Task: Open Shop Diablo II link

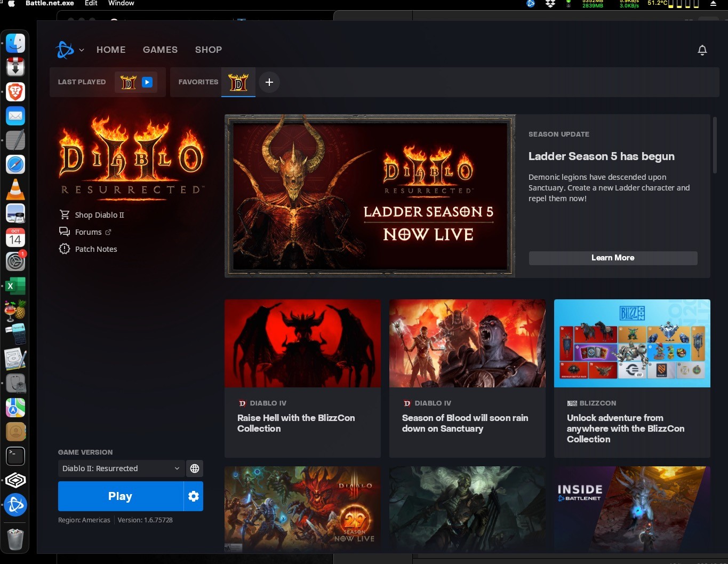Action: point(99,215)
